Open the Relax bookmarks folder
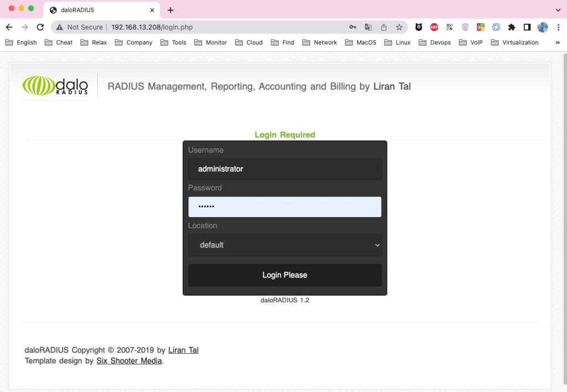This screenshot has height=392, width=567. (x=94, y=42)
